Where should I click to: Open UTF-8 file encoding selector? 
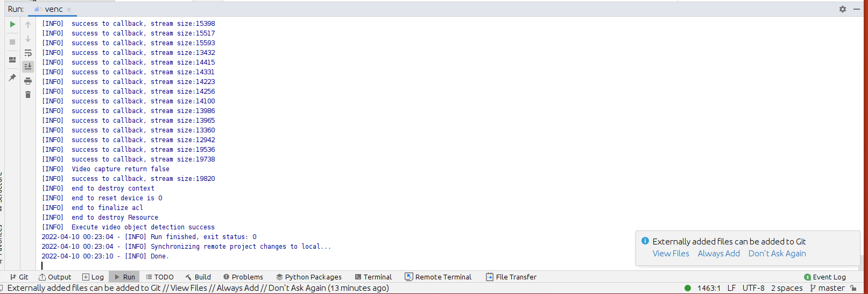(x=753, y=288)
